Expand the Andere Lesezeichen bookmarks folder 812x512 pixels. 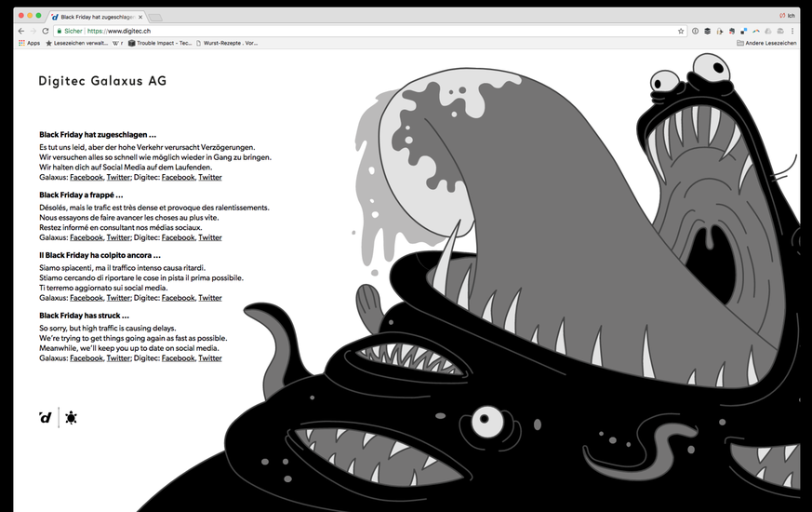[766, 43]
